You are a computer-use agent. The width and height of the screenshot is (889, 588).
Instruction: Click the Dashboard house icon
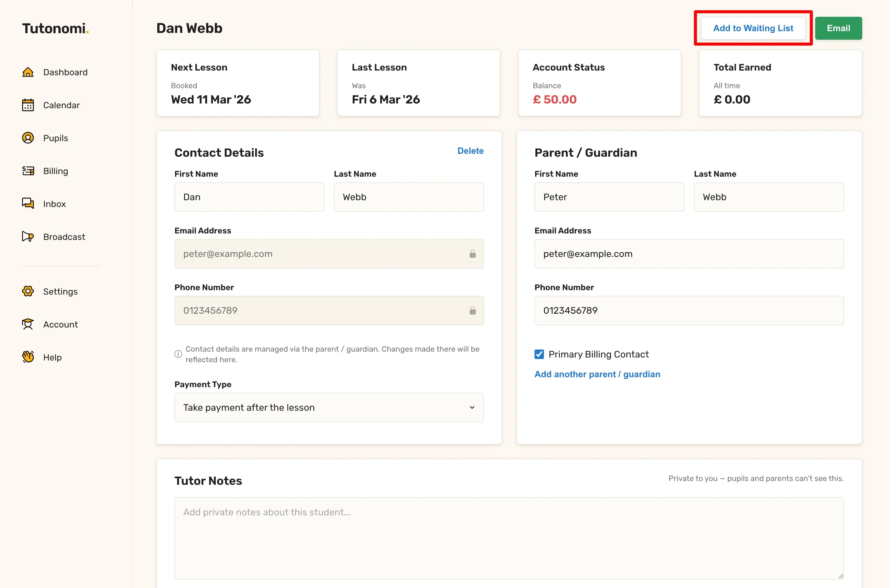[x=28, y=72]
